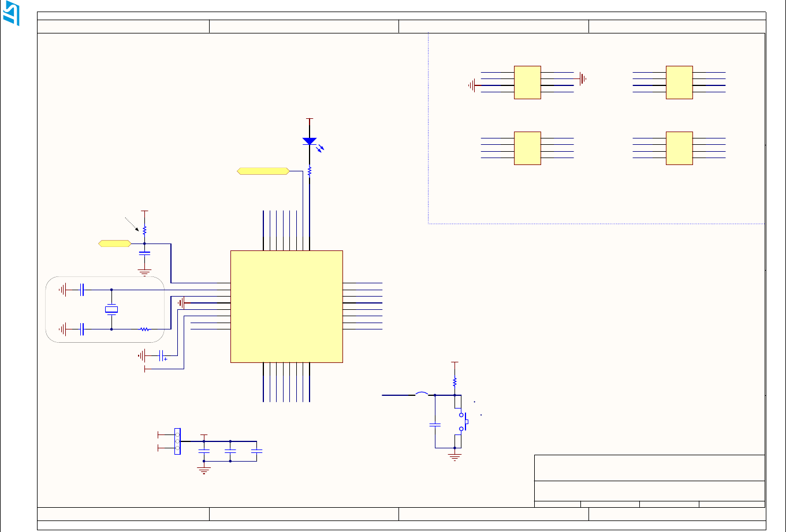Select the push button switch symbol
786x532 pixels.
pyautogui.click(x=464, y=422)
